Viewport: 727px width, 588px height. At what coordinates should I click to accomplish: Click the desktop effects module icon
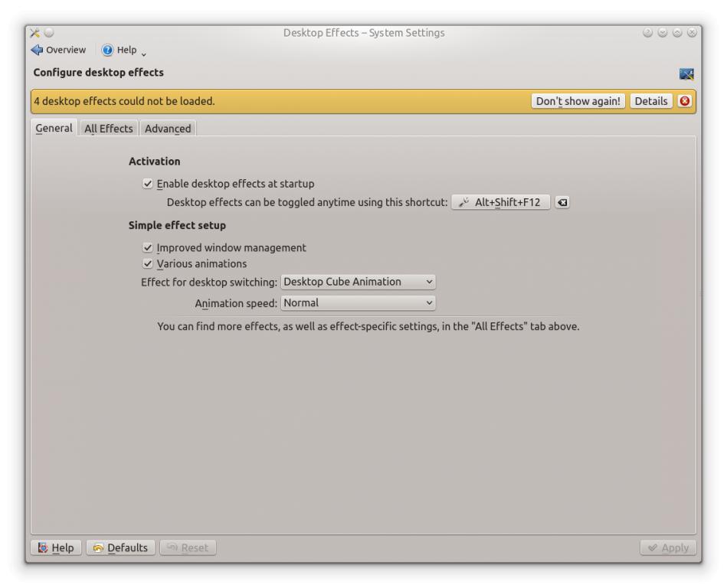coord(686,73)
